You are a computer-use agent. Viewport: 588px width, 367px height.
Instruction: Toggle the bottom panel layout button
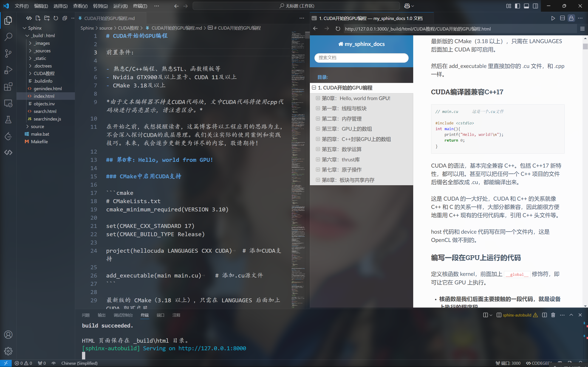pyautogui.click(x=526, y=6)
